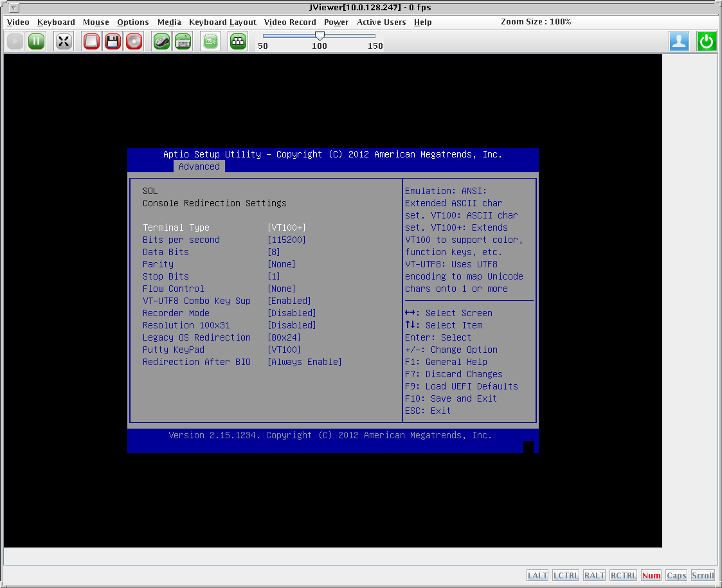
Task: Click the F7: Discard Changes hint
Action: [453, 374]
